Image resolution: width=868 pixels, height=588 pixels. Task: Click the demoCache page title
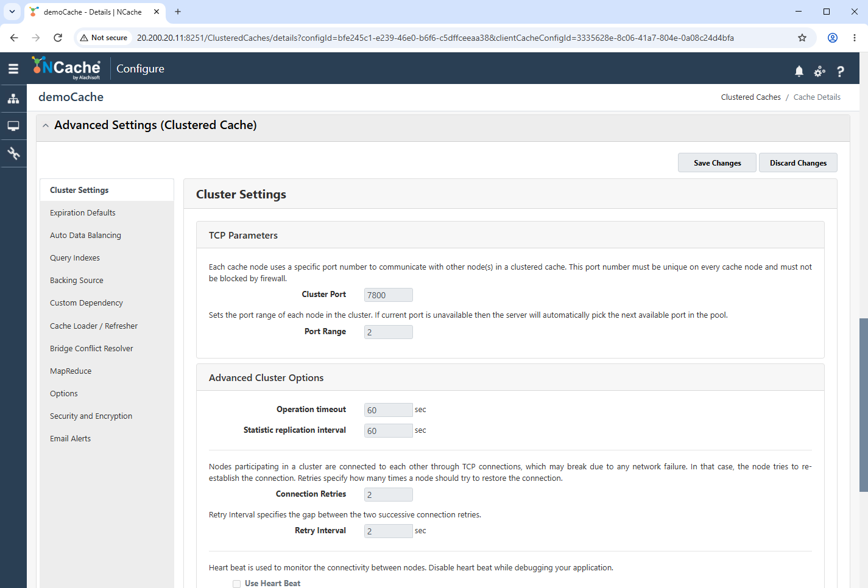[71, 97]
